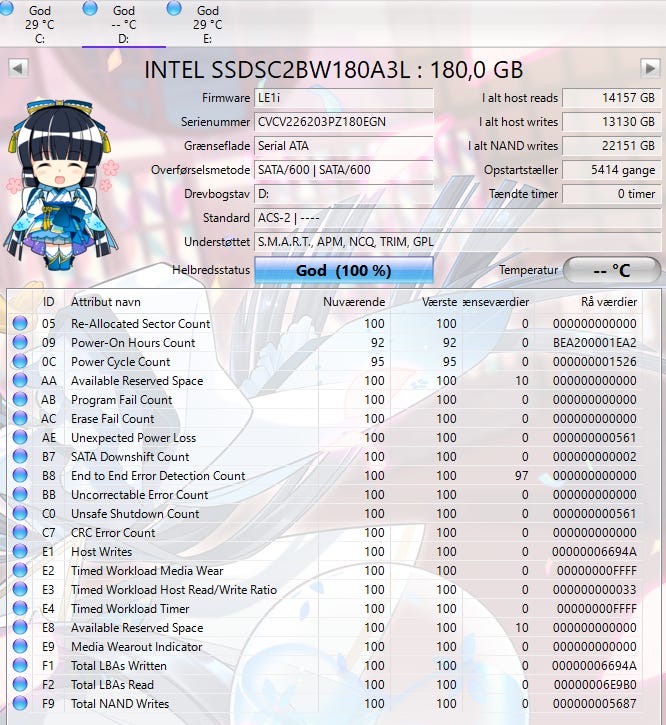Click status icon for Timed Workload Host Read/Write Ratio
Image resolution: width=666 pixels, height=725 pixels.
click(20, 589)
